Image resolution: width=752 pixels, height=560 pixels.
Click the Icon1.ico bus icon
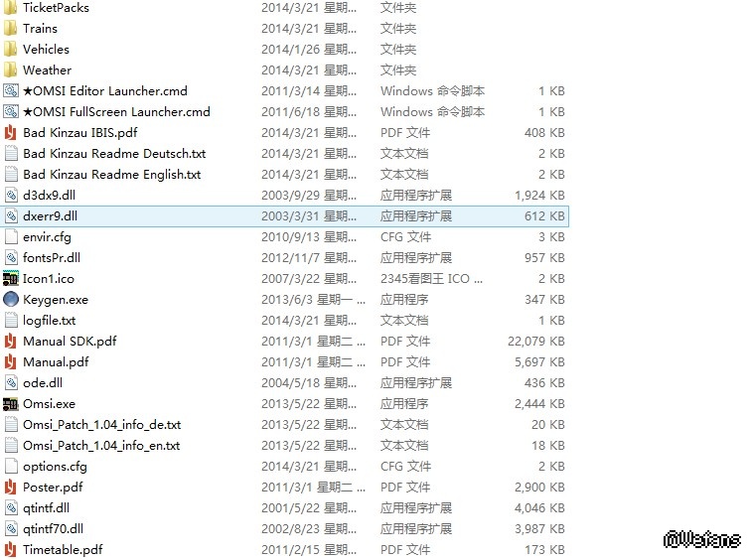click(11, 279)
